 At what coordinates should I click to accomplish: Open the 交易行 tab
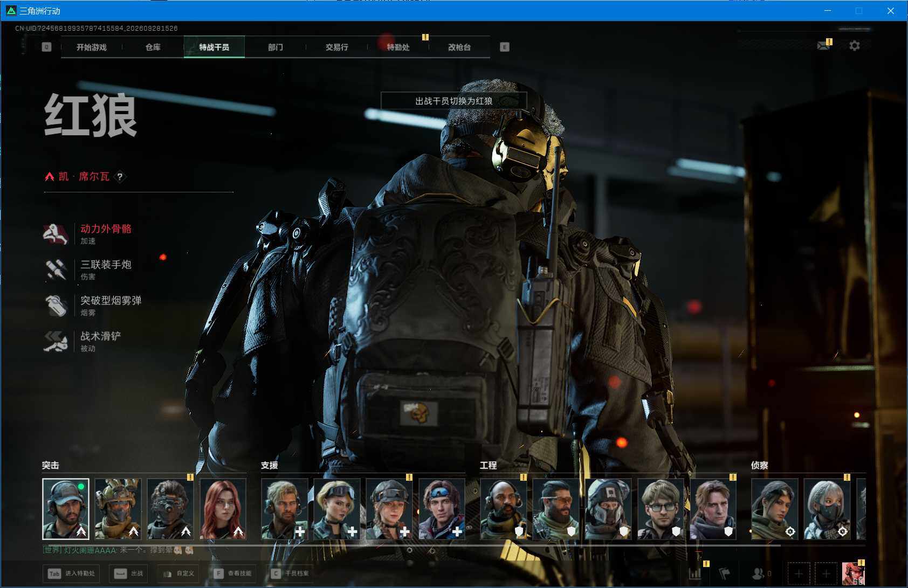pyautogui.click(x=337, y=47)
